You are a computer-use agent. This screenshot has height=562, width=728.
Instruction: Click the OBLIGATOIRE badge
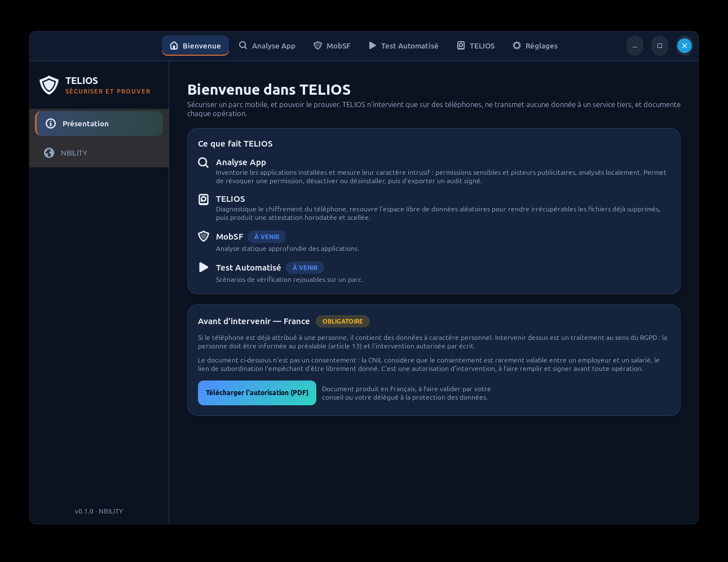(343, 321)
